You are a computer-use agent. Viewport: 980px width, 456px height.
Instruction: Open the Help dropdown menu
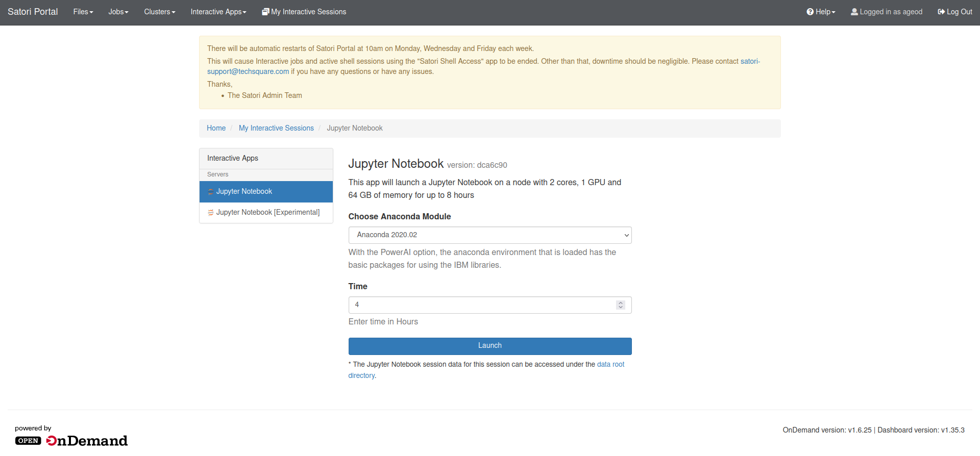pos(821,12)
